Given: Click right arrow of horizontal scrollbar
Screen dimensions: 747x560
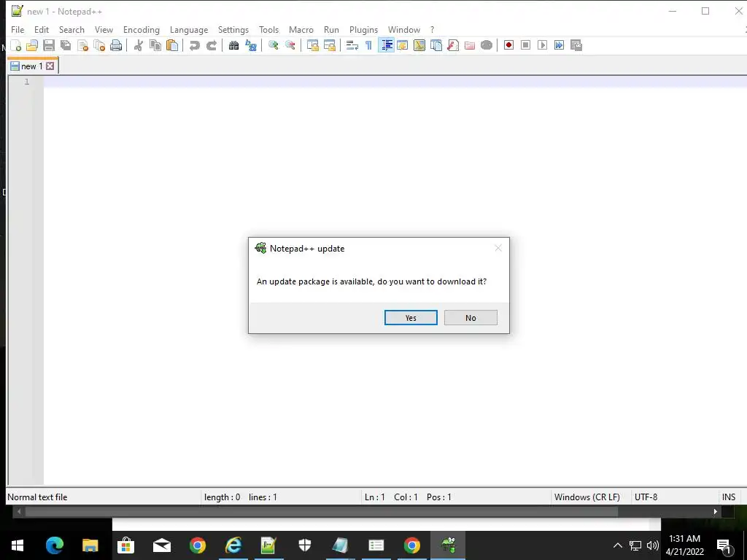Looking at the screenshot, I should pos(715,512).
